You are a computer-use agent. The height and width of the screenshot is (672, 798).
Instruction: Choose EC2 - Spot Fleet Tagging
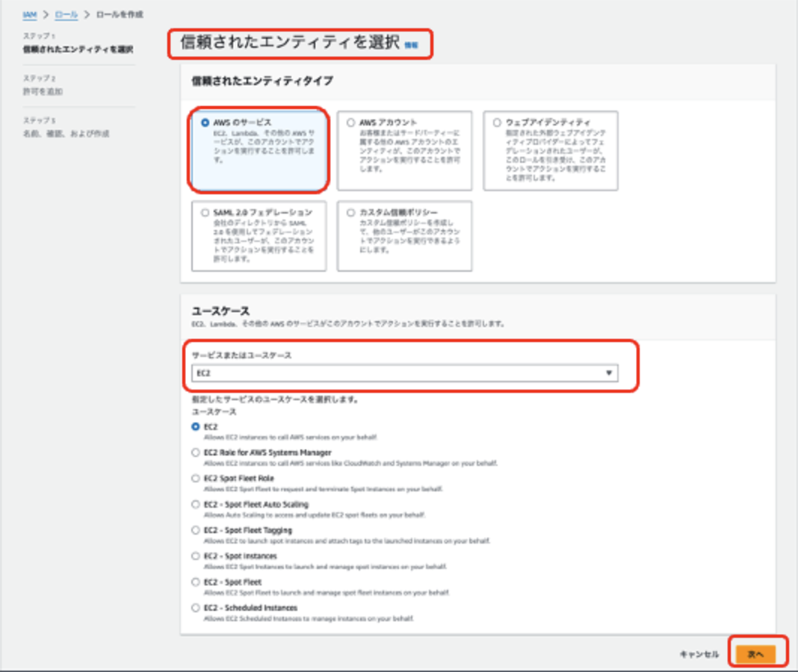pyautogui.click(x=196, y=530)
